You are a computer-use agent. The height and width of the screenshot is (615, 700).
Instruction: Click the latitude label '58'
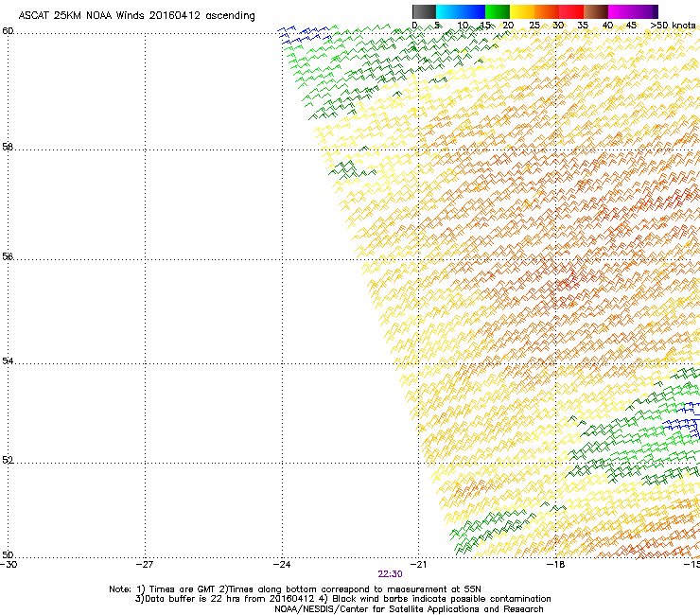[x=8, y=147]
